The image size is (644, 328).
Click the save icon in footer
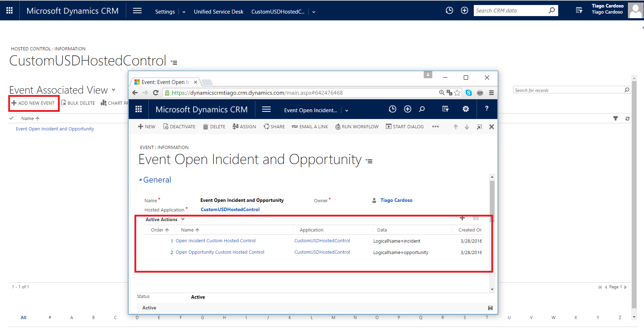pos(490,308)
